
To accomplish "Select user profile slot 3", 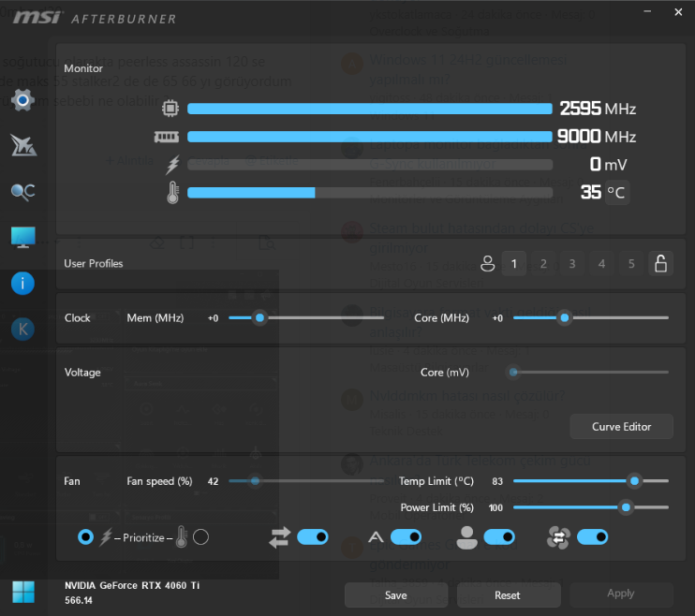I will pyautogui.click(x=572, y=264).
